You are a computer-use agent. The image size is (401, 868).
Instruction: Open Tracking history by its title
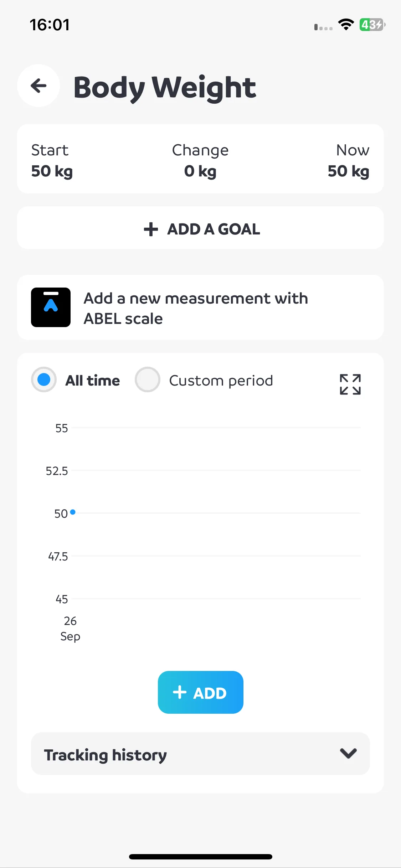[x=106, y=755]
